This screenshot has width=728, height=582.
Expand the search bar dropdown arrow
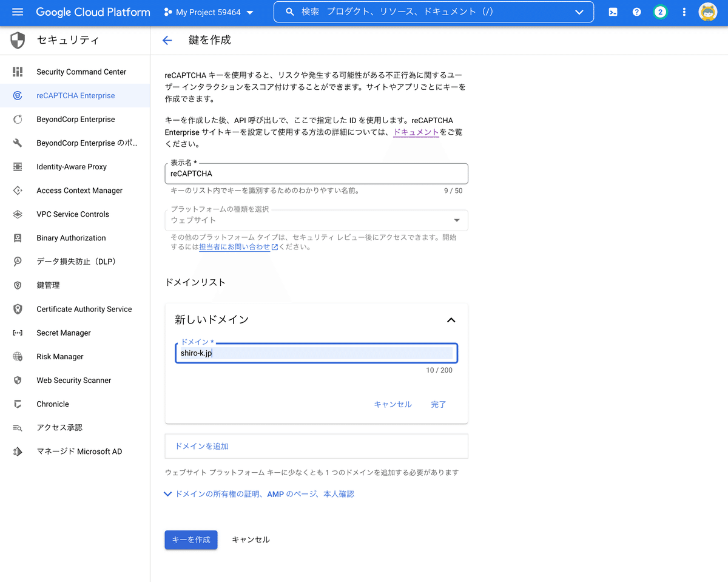click(579, 12)
